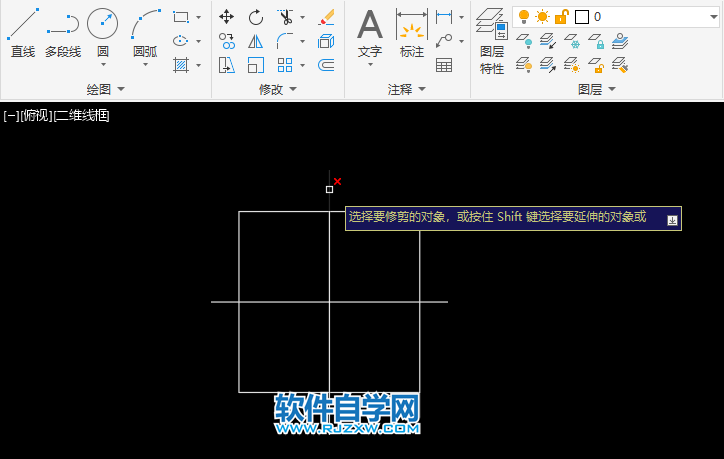Select the hatch fill tool
This screenshot has width=724, height=459.
[181, 65]
